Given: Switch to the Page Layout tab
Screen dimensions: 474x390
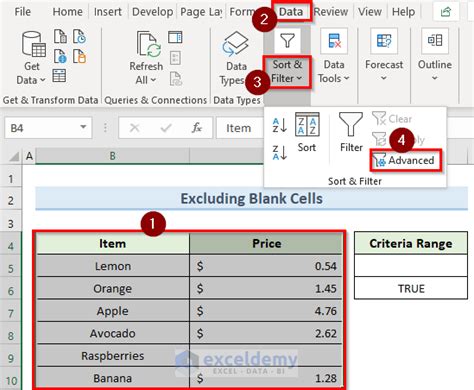Looking at the screenshot, I should coord(201,12).
